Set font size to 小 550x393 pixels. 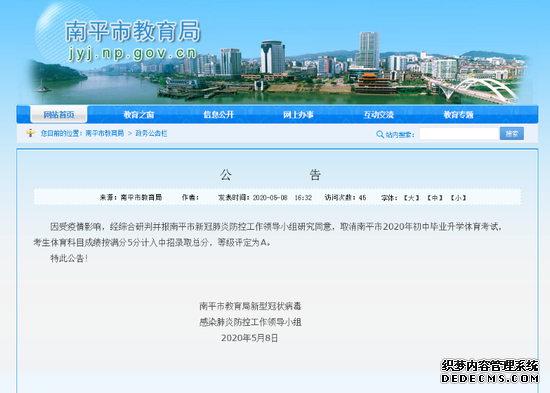(x=458, y=198)
